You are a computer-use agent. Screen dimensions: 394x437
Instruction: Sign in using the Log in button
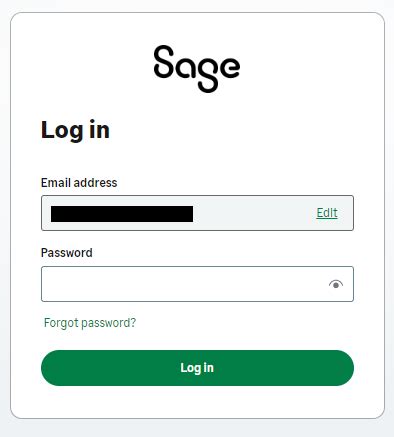pyautogui.click(x=197, y=368)
